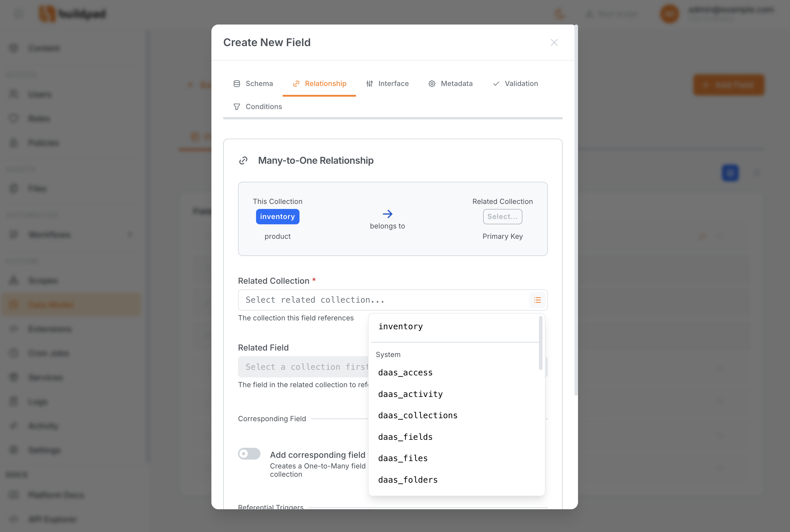Choose inventory from the collection list

(x=455, y=326)
